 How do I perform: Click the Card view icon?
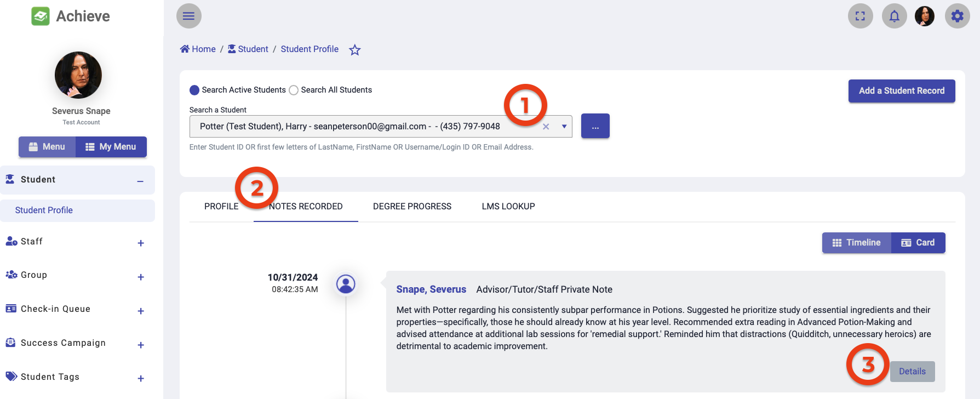tap(907, 243)
